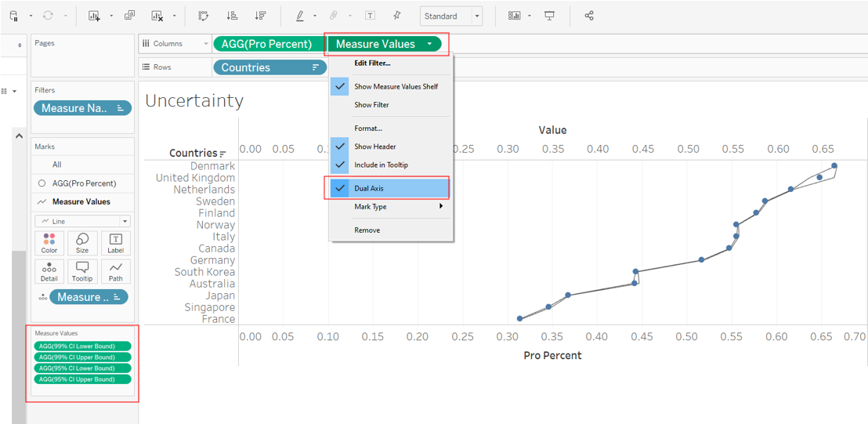Click the Swap Rows and Columns icon
The height and width of the screenshot is (424, 868).
click(204, 16)
